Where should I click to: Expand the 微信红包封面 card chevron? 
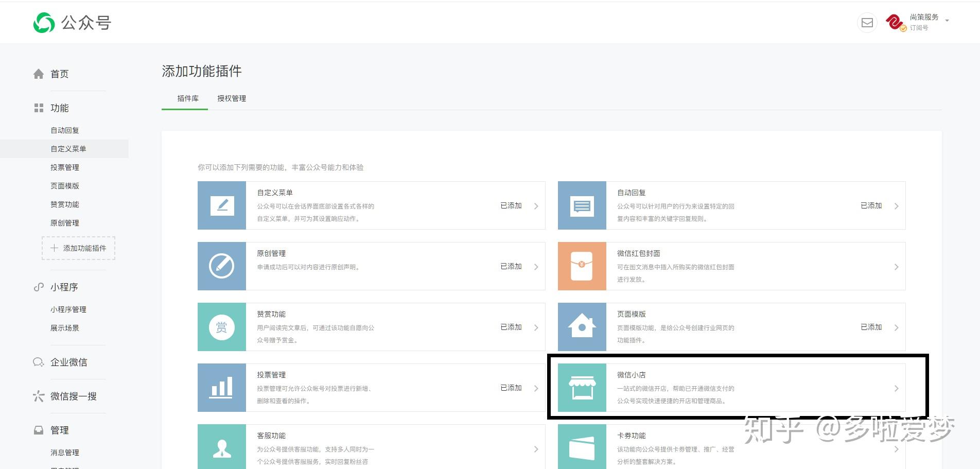pos(896,267)
